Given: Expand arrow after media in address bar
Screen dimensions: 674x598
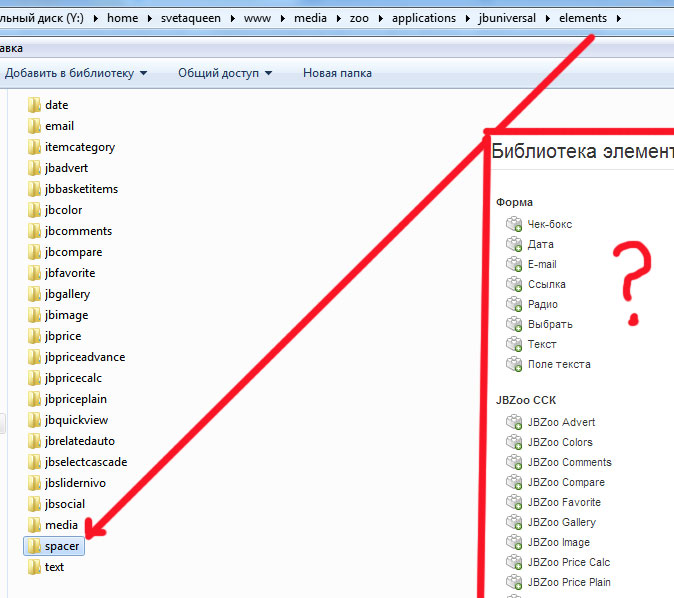Looking at the screenshot, I should coord(339,18).
